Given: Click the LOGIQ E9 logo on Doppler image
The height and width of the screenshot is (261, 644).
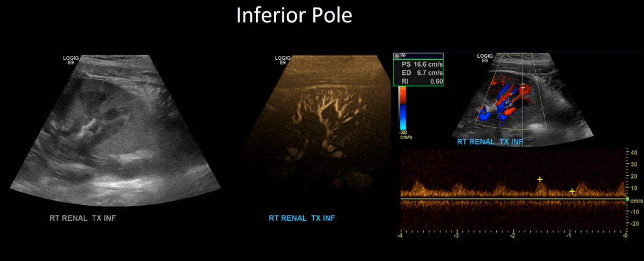Looking at the screenshot, I should pyautogui.click(x=485, y=58).
